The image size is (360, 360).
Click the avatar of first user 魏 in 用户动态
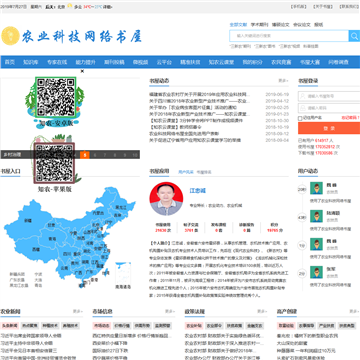click(x=316, y=188)
